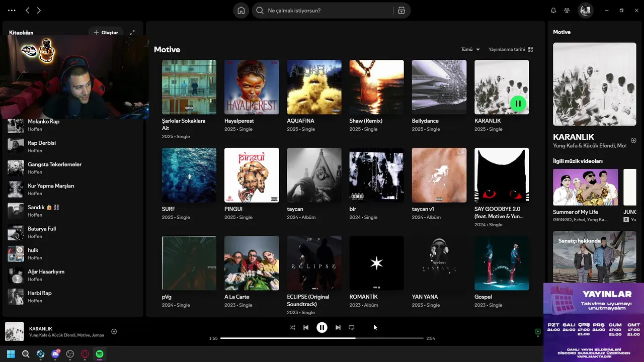Open the profile avatar menu
Screen dimensions: 644x362
(585, 11)
